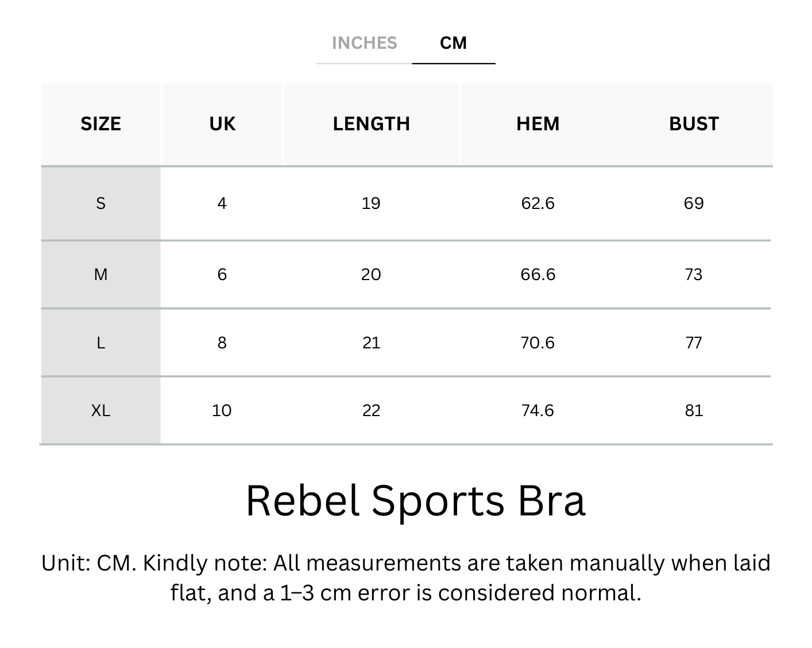Viewport: 812px width, 648px height.
Task: Click the Rebel Sports Bra title
Action: (415, 500)
